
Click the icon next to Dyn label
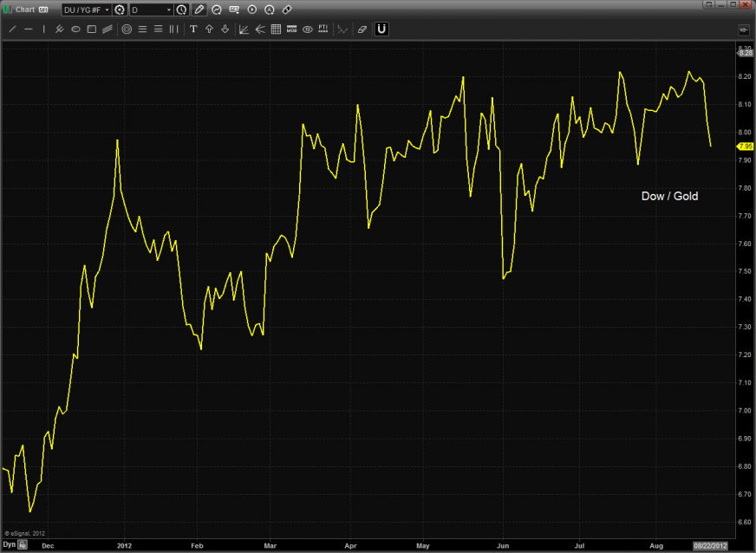[x=23, y=545]
